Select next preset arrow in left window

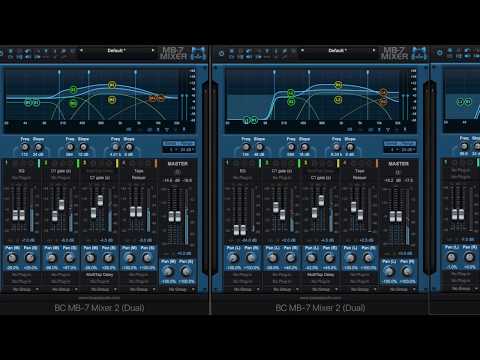(x=153, y=50)
